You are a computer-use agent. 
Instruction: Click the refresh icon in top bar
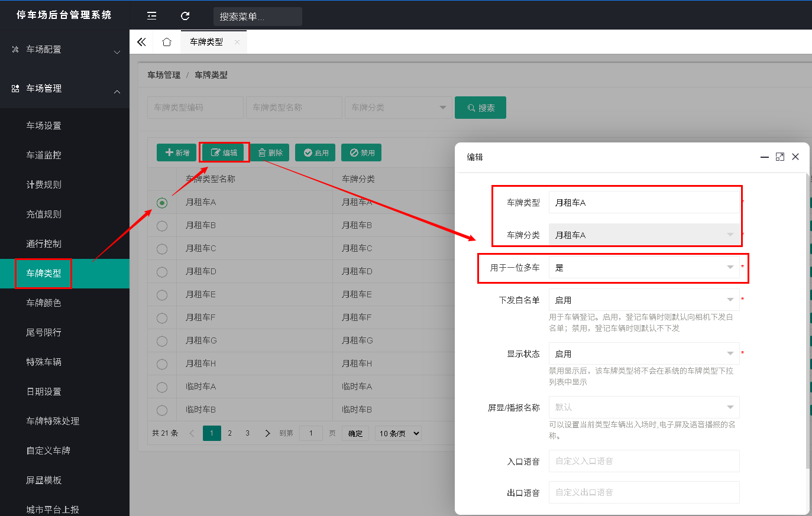click(185, 16)
